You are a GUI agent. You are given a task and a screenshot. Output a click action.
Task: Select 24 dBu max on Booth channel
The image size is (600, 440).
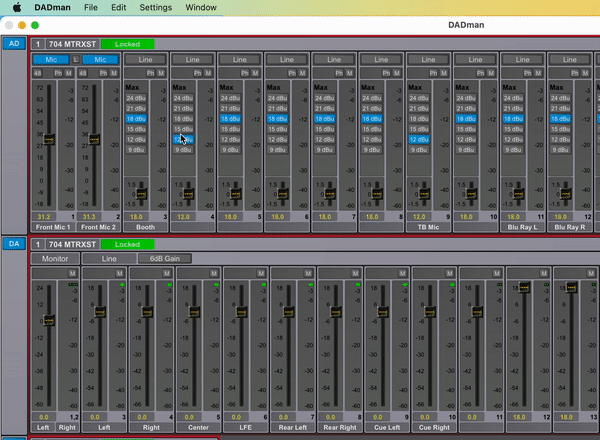(136, 98)
